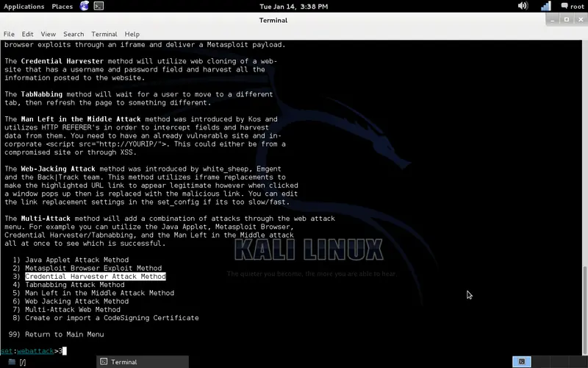Click "Man Left in the Middle Attack Method" option
Viewport: 588px width, 368px height.
[x=100, y=293]
